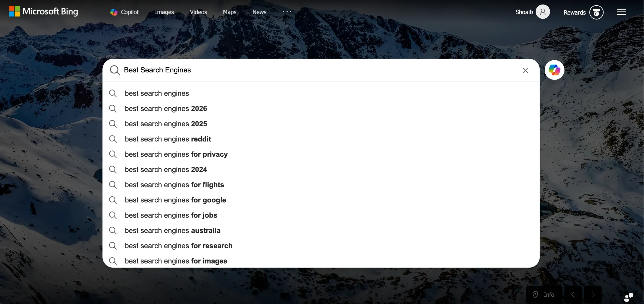Open the Shoaib profile avatar
The image size is (644, 304).
click(x=543, y=11)
